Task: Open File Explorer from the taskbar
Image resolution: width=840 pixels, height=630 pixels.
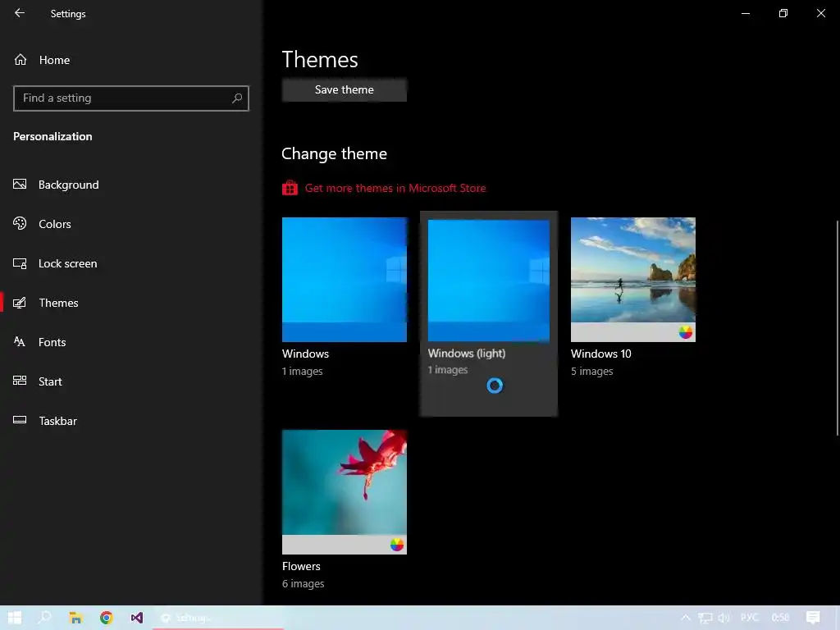Action: pyautogui.click(x=75, y=618)
